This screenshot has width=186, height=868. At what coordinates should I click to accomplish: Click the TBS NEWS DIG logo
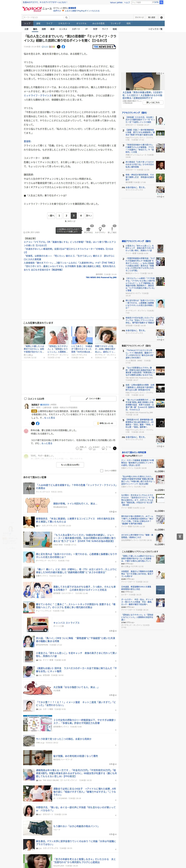click(x=104, y=47)
